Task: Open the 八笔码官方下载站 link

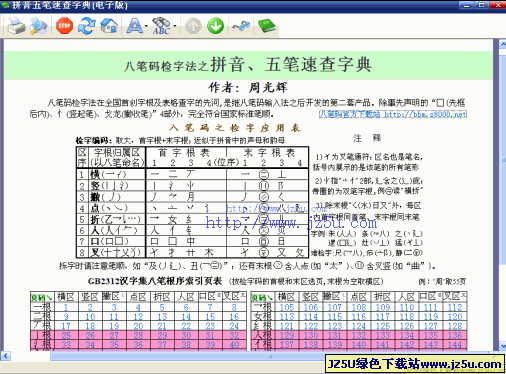Action: [393, 114]
